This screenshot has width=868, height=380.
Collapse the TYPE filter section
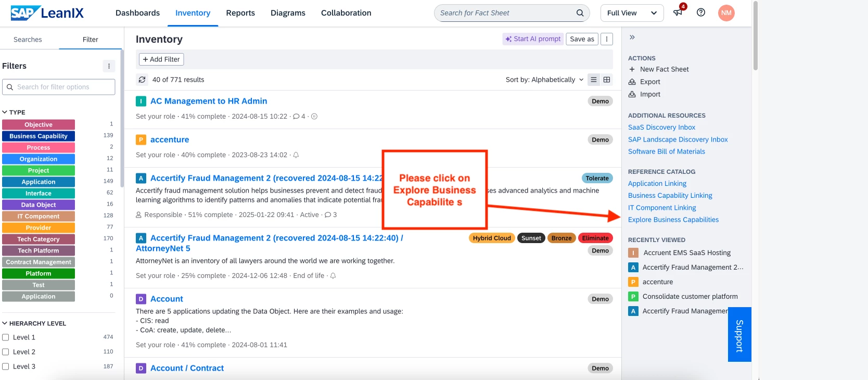(14, 112)
